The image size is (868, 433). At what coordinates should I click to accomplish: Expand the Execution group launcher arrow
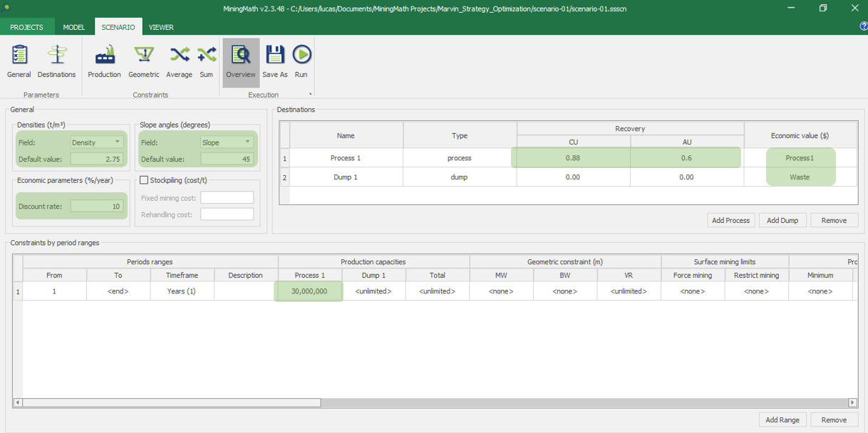click(x=310, y=95)
